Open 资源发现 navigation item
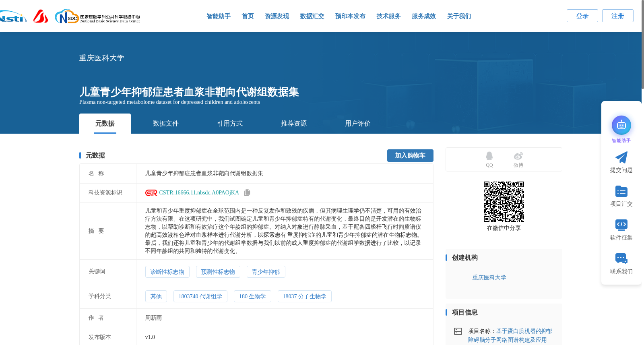This screenshot has height=345, width=644. coord(277,16)
